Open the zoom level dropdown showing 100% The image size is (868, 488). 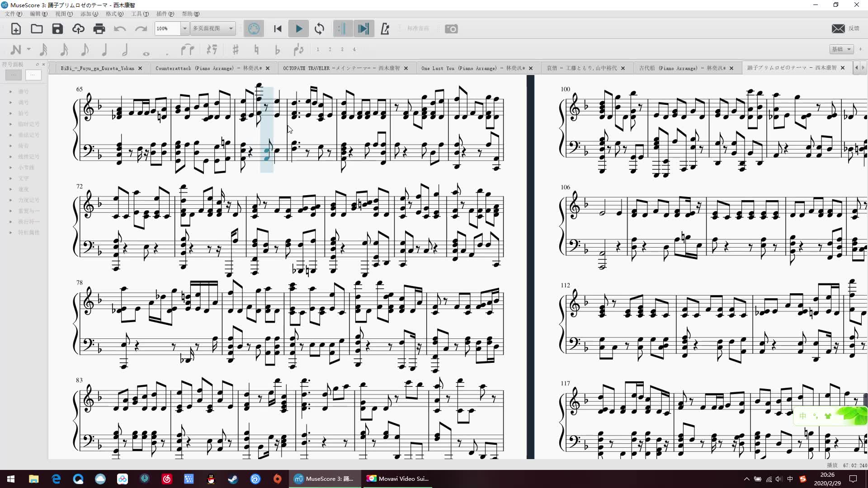[x=184, y=28]
